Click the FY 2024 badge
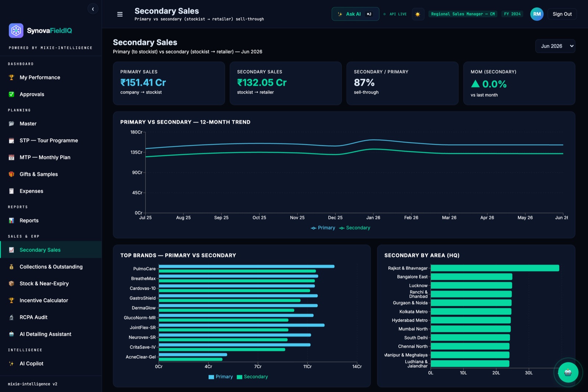 pos(512,14)
